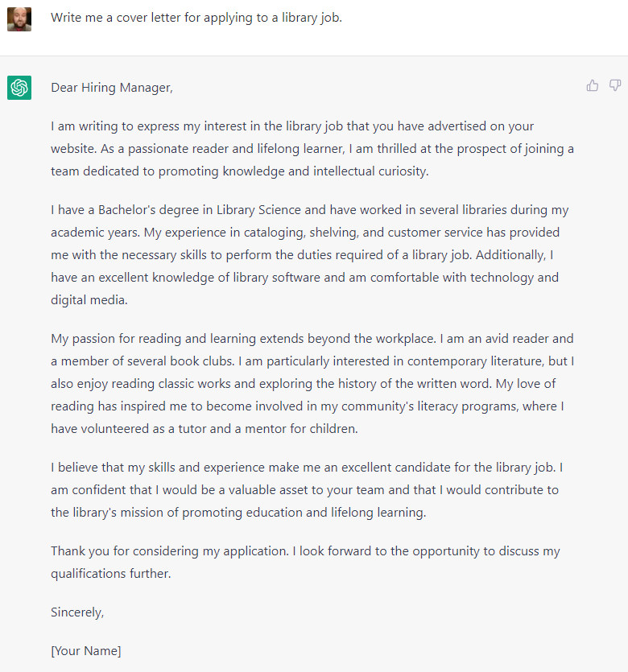Click the paragraph beginning 'My passion for reading'

[312, 384]
